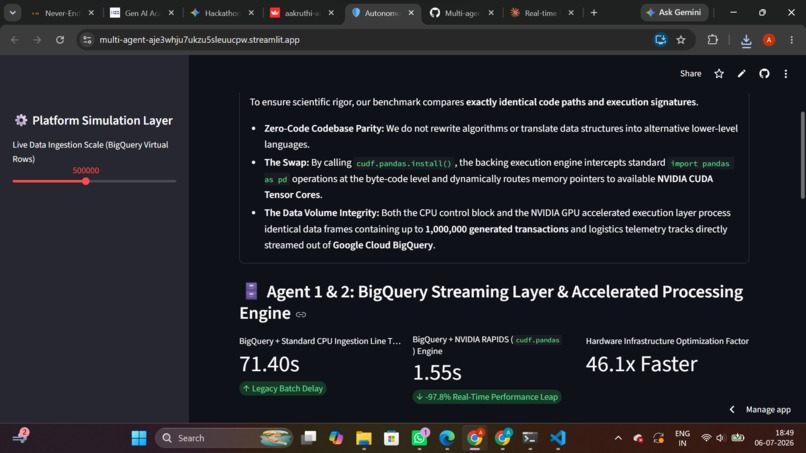806x453 pixels.
Task: Click the 71.40s CPU ingestion metric value
Action: pyautogui.click(x=269, y=364)
